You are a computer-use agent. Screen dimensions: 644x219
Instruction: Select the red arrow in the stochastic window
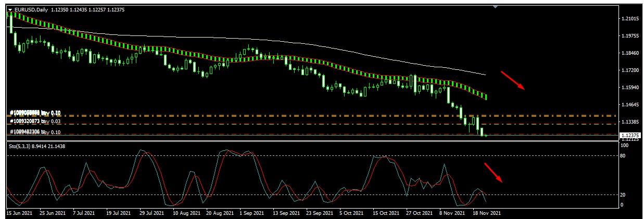coord(494,173)
